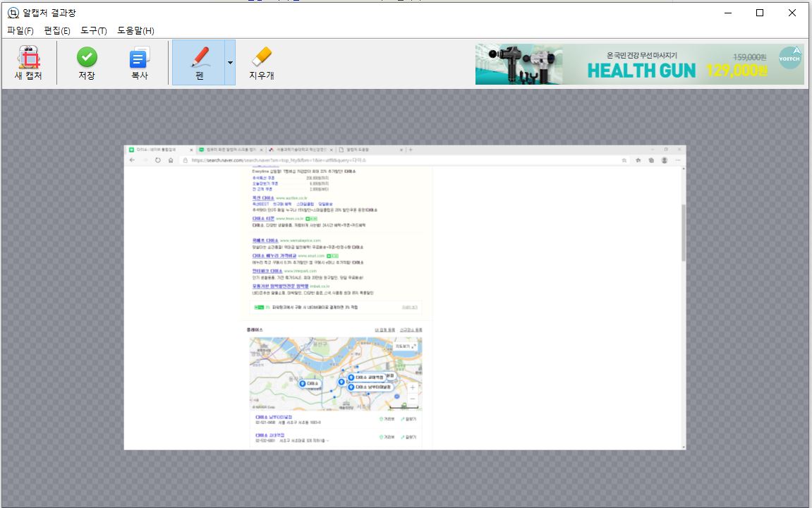Open the 도구(T) menu
The width and height of the screenshot is (812, 508).
[x=94, y=30]
